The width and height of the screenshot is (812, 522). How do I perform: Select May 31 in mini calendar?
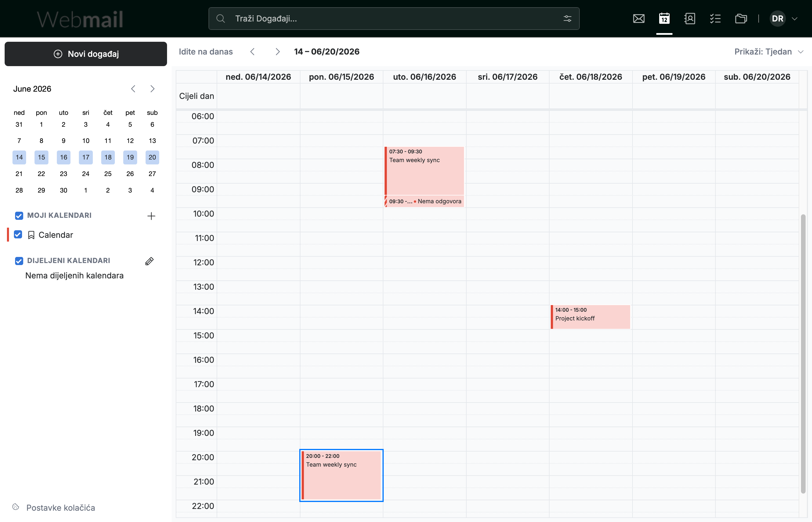(x=19, y=124)
